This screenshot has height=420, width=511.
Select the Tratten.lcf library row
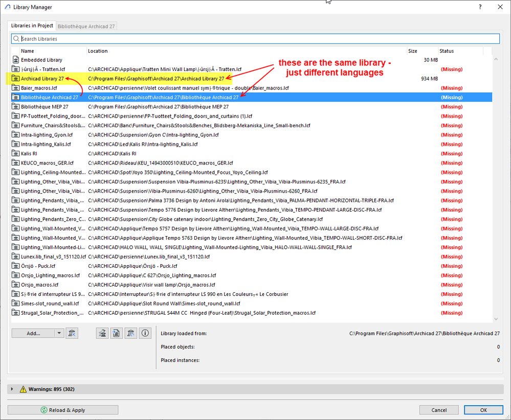tap(252, 69)
